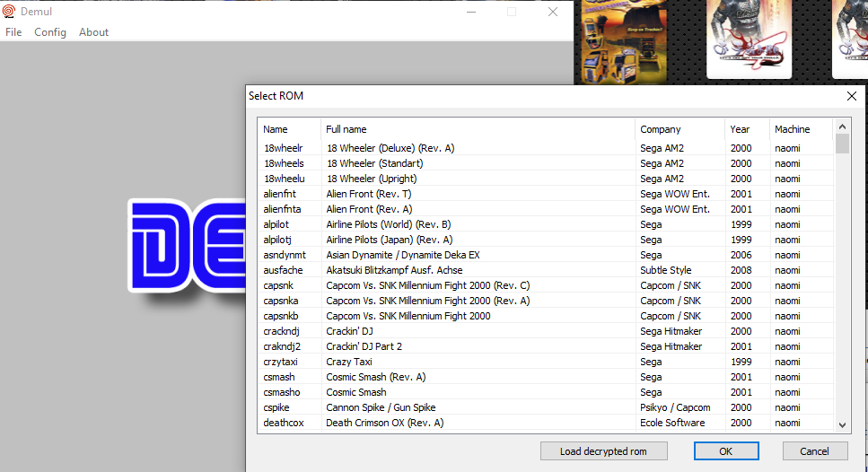Select the capsnk ROM entry
The width and height of the screenshot is (868, 472).
point(546,285)
